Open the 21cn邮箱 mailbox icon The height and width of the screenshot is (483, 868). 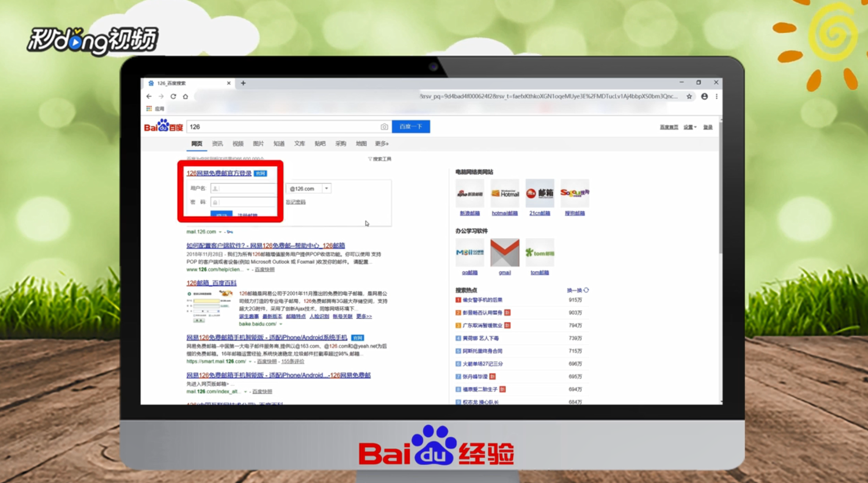click(540, 193)
